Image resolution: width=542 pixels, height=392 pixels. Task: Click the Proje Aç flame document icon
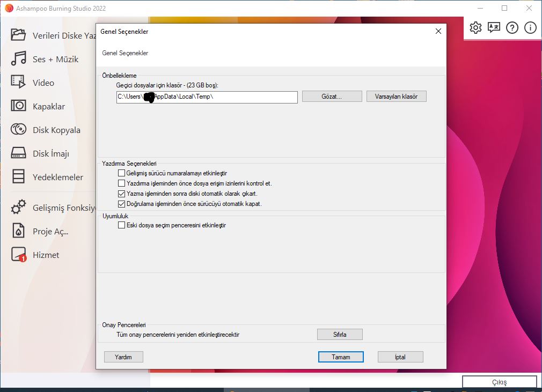18,231
